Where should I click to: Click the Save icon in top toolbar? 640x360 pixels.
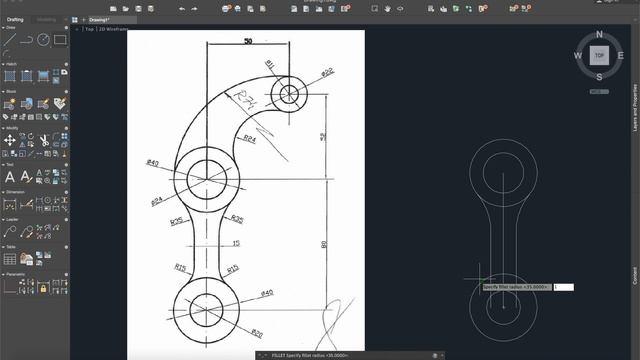tap(138, 9)
